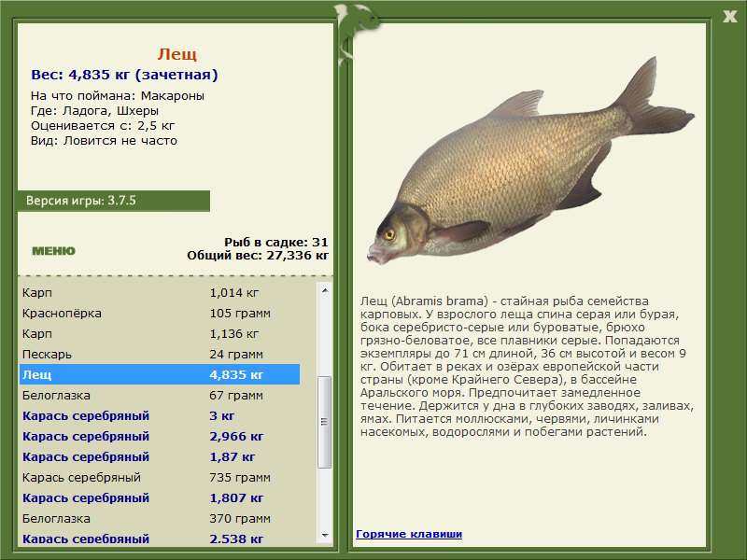747x560 pixels.
Task: Select the highlighted Лещ 4,835 кг row
Action: (160, 374)
